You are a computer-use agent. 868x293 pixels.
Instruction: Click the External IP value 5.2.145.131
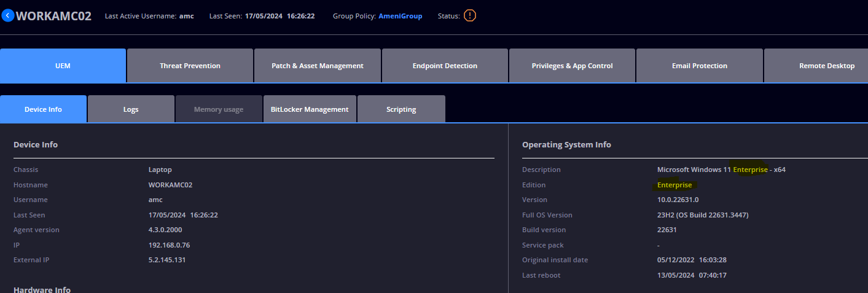tap(167, 260)
